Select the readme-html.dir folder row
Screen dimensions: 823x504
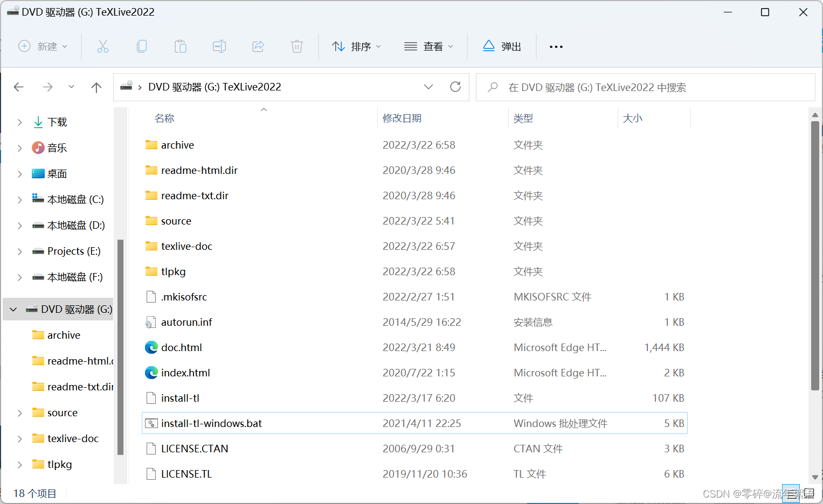pos(415,170)
